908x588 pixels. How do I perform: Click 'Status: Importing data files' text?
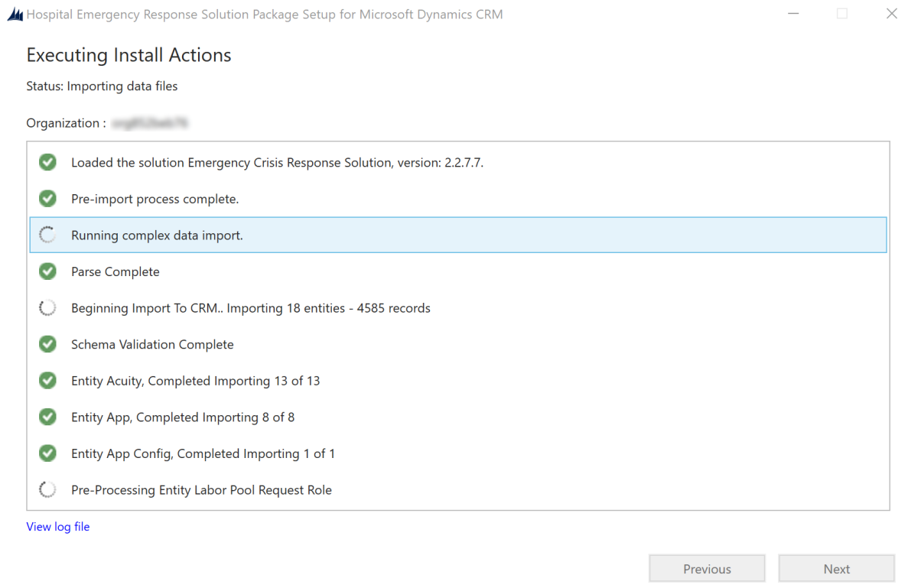(x=102, y=86)
